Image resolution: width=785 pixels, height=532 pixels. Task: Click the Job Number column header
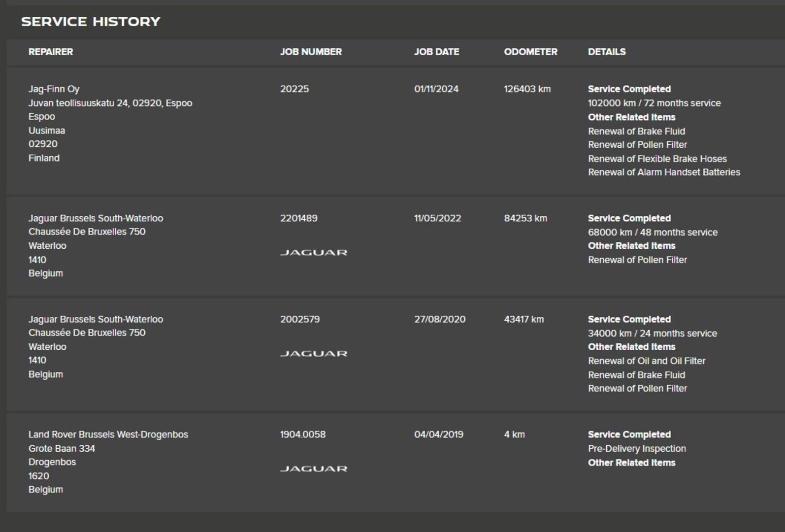pyautogui.click(x=311, y=52)
